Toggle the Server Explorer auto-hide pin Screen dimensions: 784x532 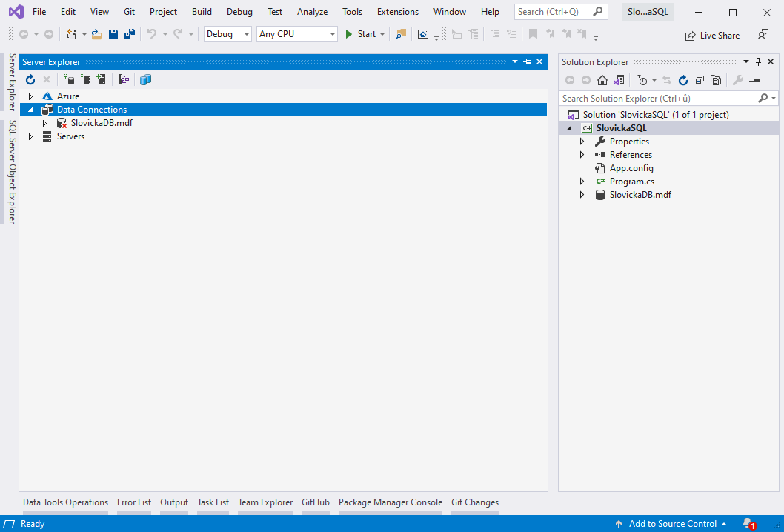(x=528, y=61)
